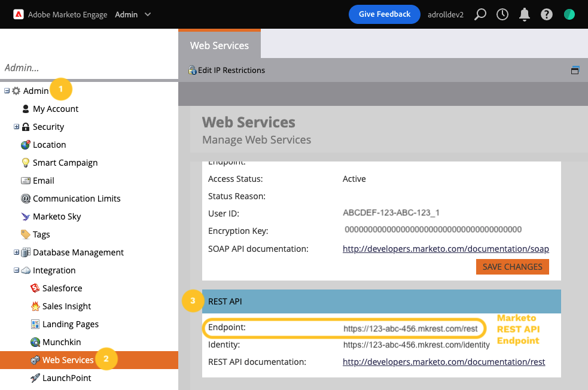Open Marketo Sky from the sidebar
588x390 pixels.
tap(56, 217)
